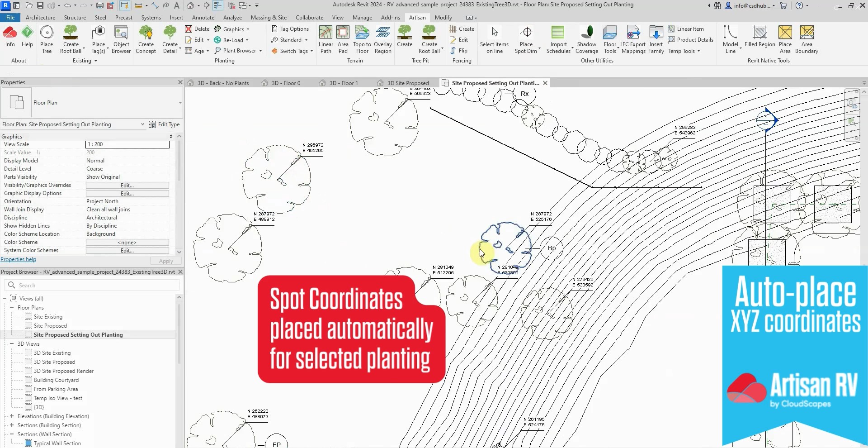The image size is (868, 448).
Task: Click Delete in the Planting panel
Action: pos(197,29)
